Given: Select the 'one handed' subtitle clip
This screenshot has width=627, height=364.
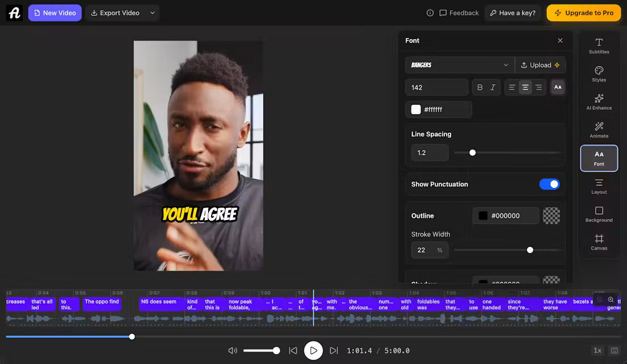Looking at the screenshot, I should click(x=492, y=304).
